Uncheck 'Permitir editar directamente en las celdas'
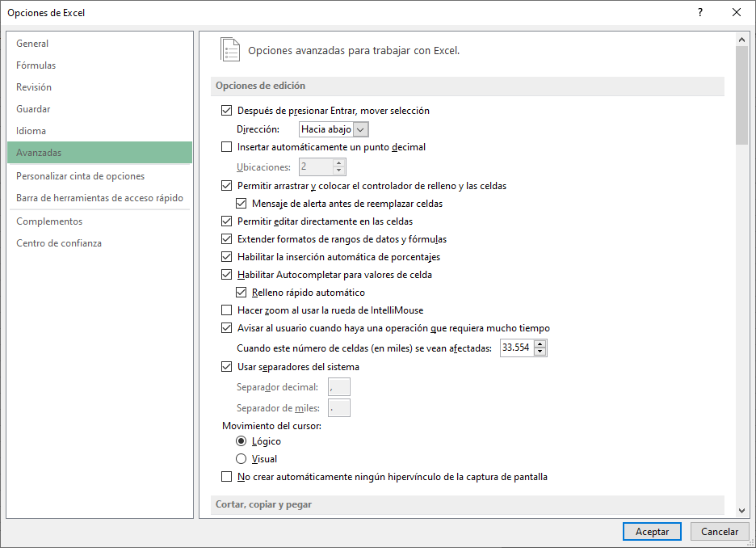Image resolution: width=756 pixels, height=548 pixels. (227, 221)
